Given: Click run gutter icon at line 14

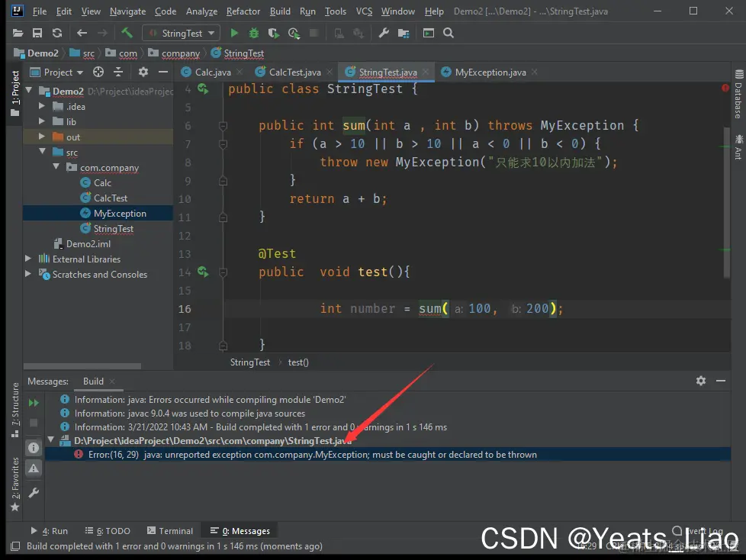Looking at the screenshot, I should coord(203,272).
